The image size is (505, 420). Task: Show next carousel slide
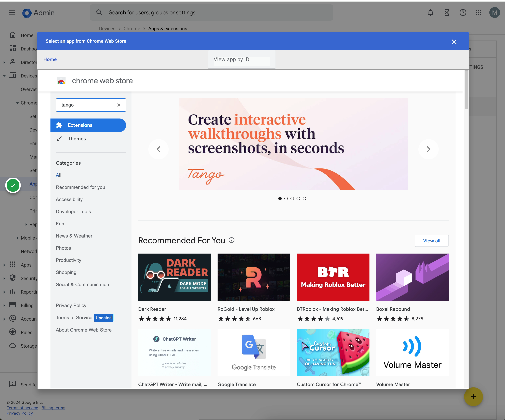pos(428,149)
